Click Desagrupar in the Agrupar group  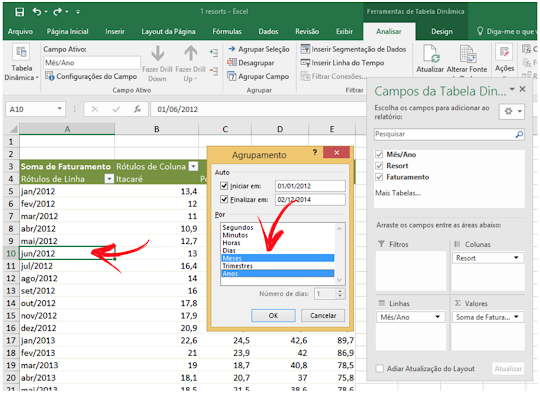251,63
